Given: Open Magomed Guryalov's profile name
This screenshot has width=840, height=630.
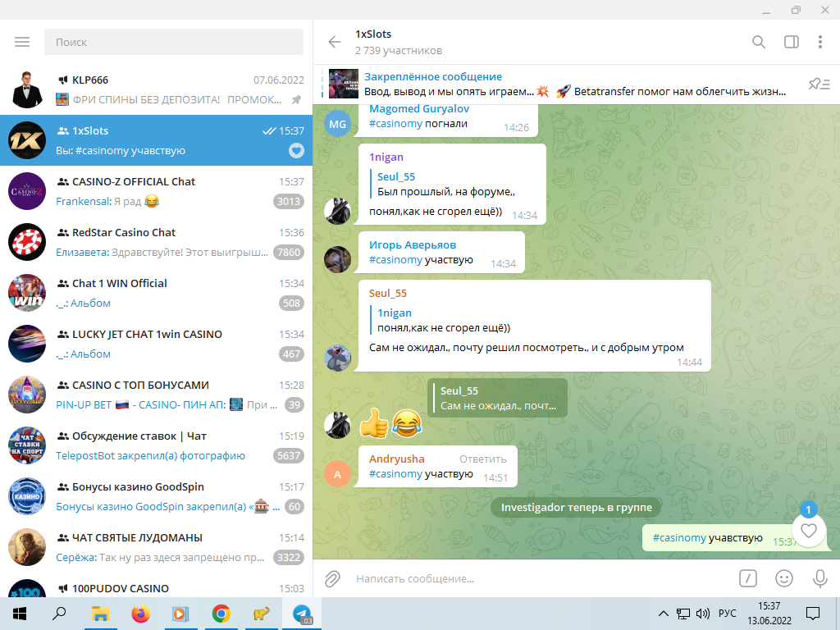Looking at the screenshot, I should (x=419, y=109).
